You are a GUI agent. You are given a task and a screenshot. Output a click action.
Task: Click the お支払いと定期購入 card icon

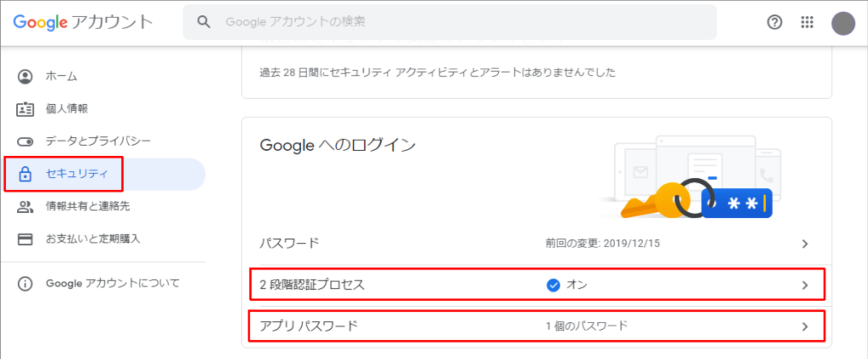25,239
